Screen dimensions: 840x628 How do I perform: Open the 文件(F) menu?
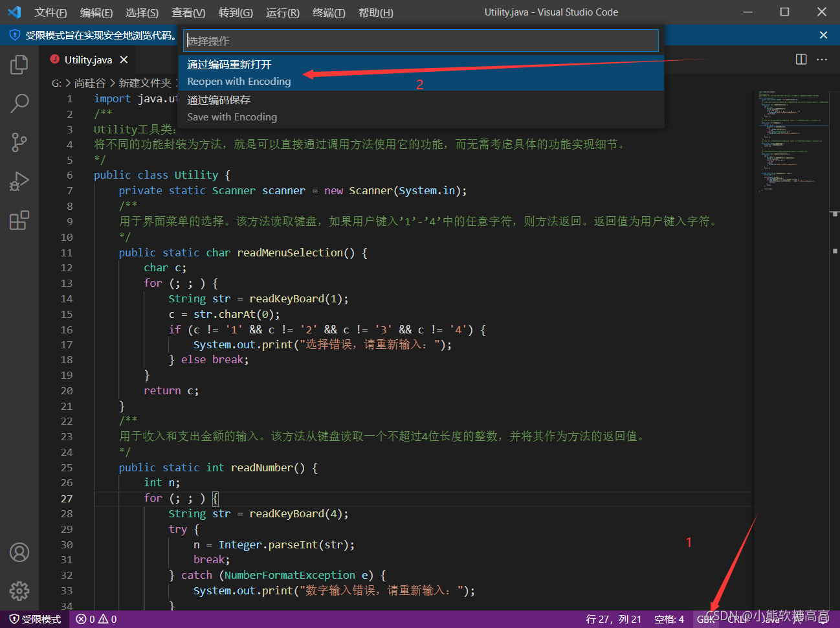pyautogui.click(x=50, y=12)
